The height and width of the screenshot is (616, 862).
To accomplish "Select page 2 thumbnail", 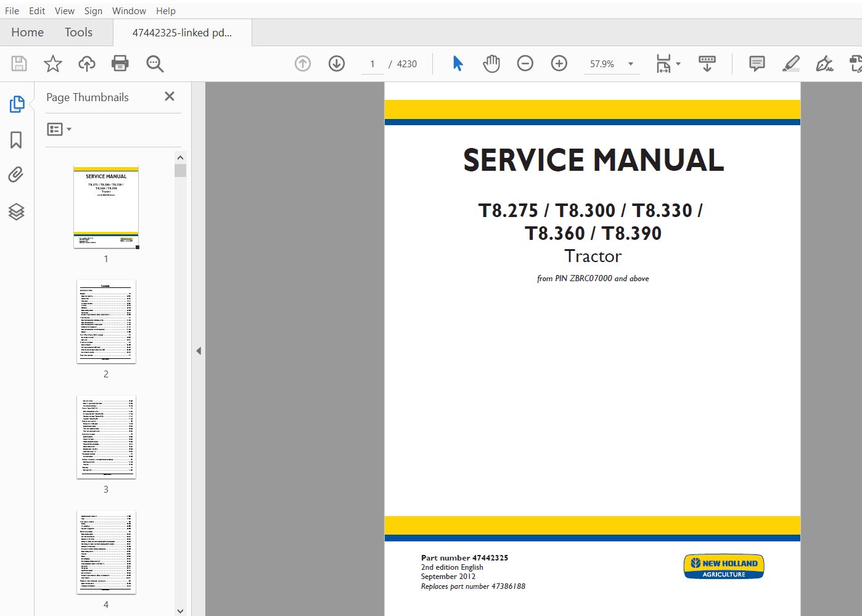I will click(106, 321).
